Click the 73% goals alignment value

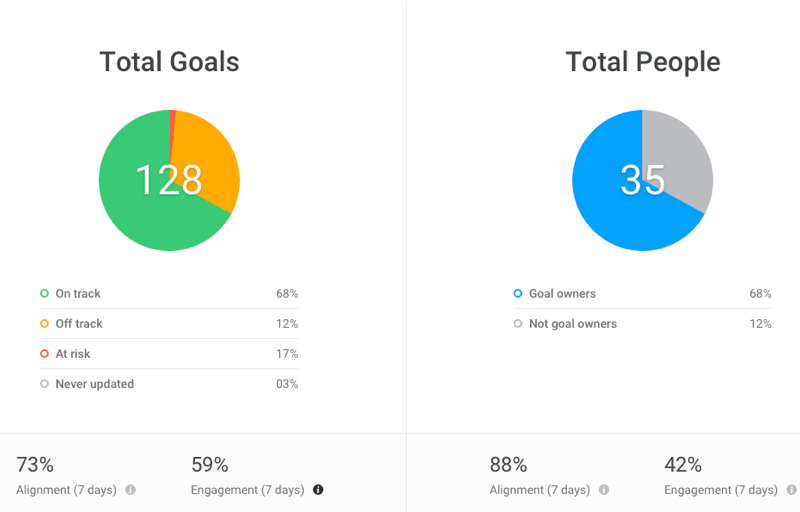(35, 465)
